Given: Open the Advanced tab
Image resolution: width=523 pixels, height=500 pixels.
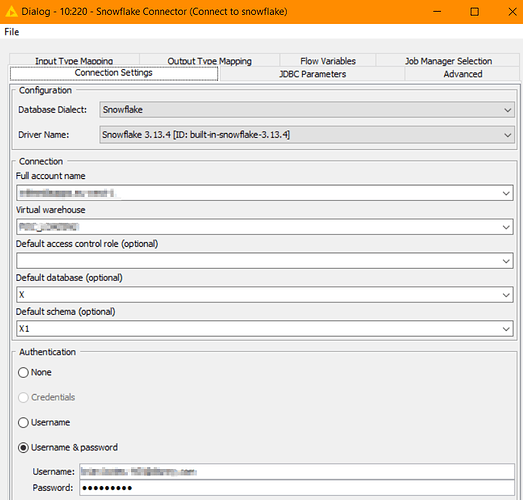Looking at the screenshot, I should (463, 74).
